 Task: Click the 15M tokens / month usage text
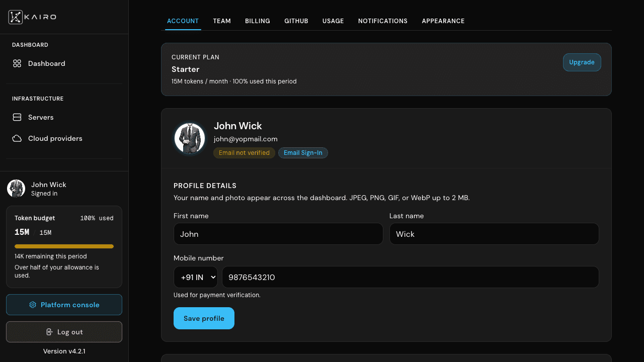(234, 81)
